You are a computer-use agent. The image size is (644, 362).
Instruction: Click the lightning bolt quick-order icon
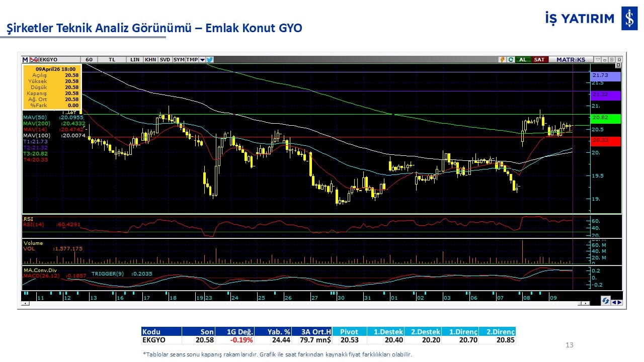502,59
